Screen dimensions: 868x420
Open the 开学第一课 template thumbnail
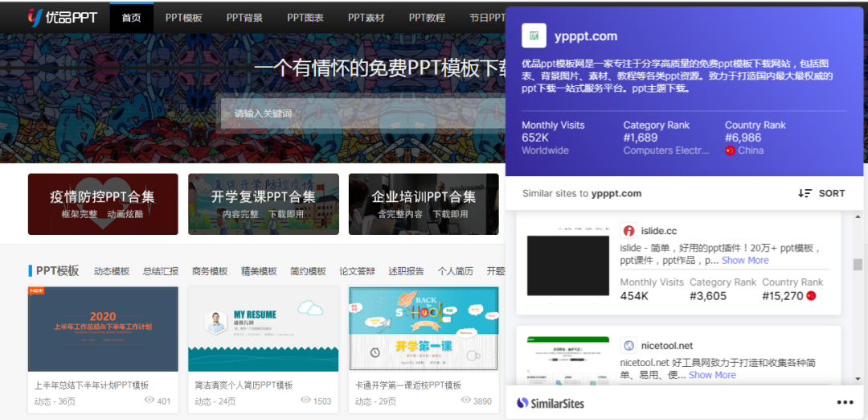pos(424,328)
